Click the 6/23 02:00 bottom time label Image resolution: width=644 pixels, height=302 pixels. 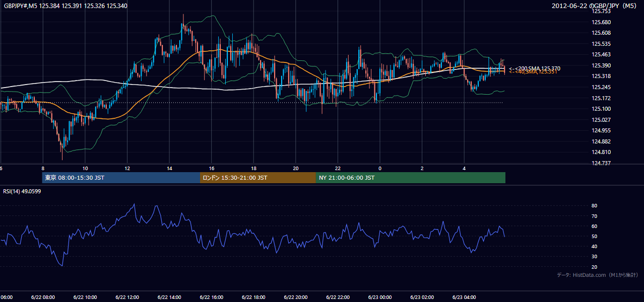click(x=422, y=297)
